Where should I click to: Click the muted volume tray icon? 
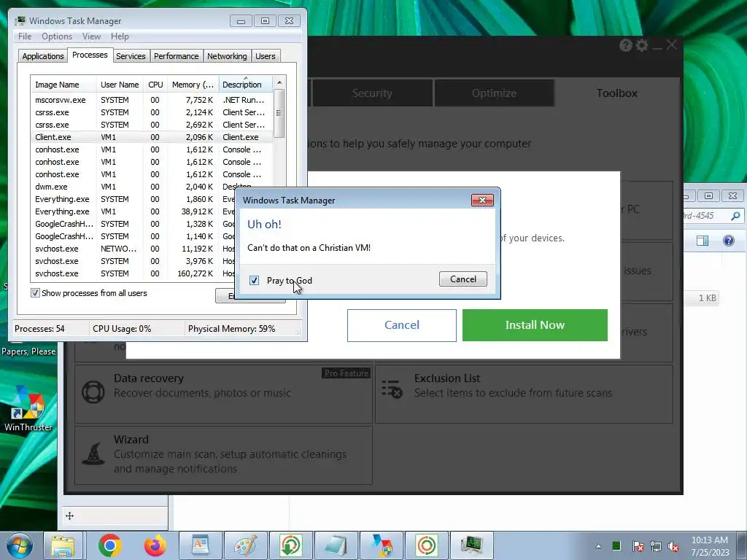tap(673, 546)
